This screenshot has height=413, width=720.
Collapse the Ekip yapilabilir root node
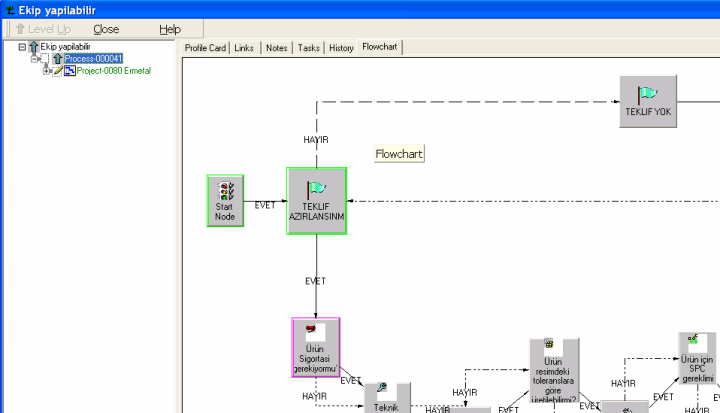[23, 46]
